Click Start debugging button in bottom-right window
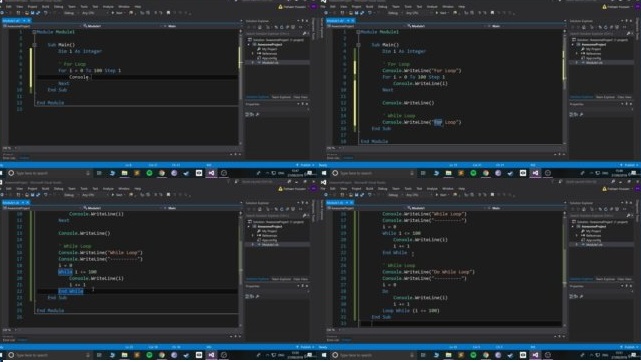Viewport: 641px width, 362px height. pyautogui.click(x=441, y=195)
